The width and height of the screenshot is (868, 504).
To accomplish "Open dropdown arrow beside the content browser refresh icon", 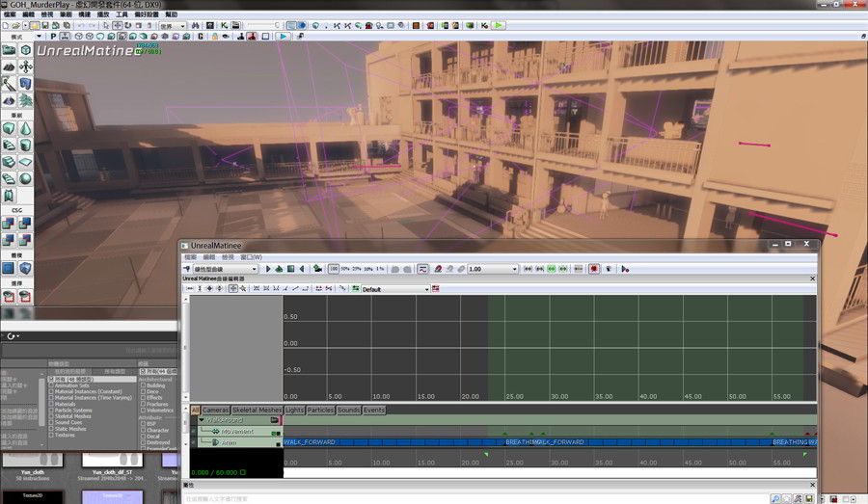I will click(18, 335).
